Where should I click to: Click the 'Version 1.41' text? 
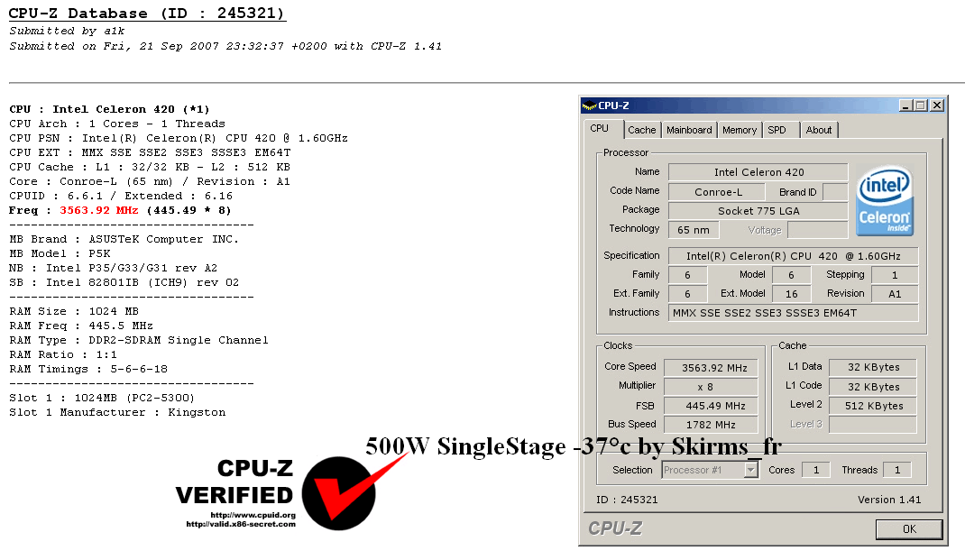[x=889, y=500]
